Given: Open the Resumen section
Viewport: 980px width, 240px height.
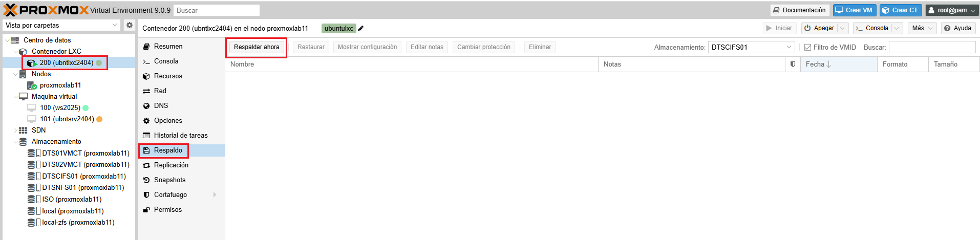Looking at the screenshot, I should point(181,47).
